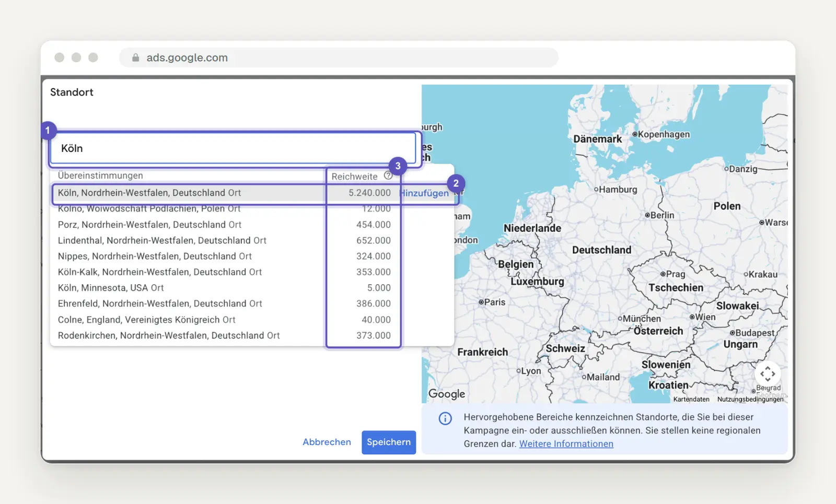Click the Standort heading
Image resolution: width=836 pixels, height=504 pixels.
click(72, 92)
